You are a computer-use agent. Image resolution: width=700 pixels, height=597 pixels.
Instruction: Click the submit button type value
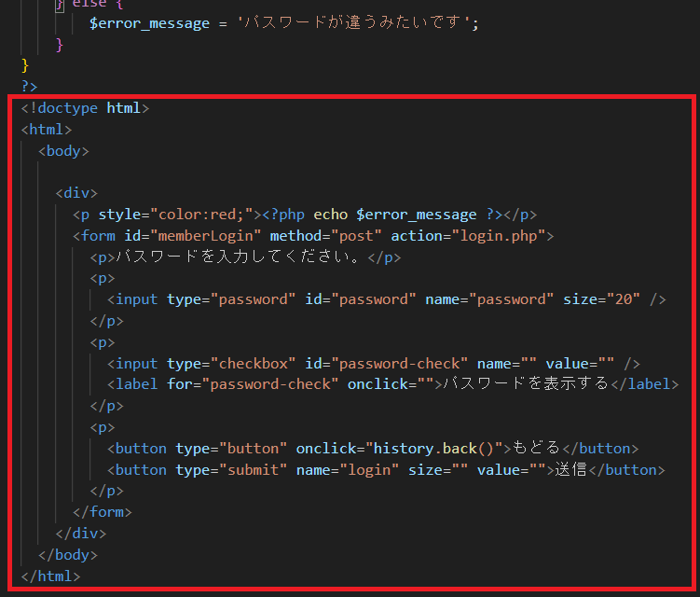click(253, 470)
